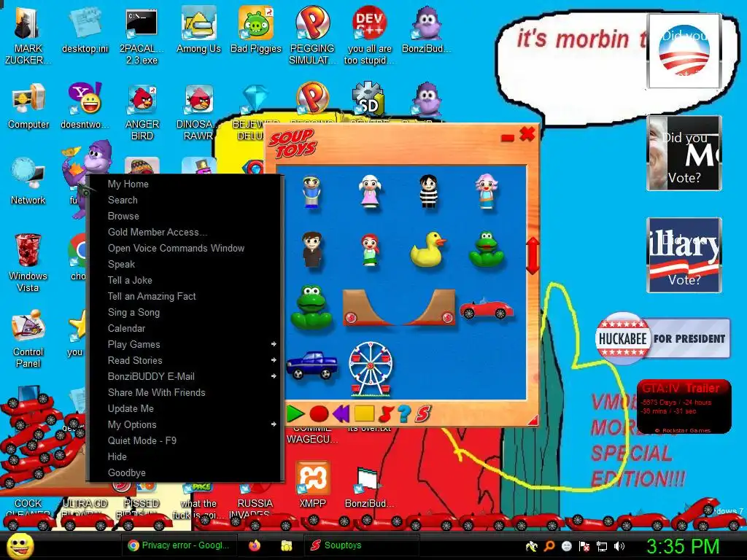
Task: Choose Speak in the Bonzi menu
Action: point(121,264)
